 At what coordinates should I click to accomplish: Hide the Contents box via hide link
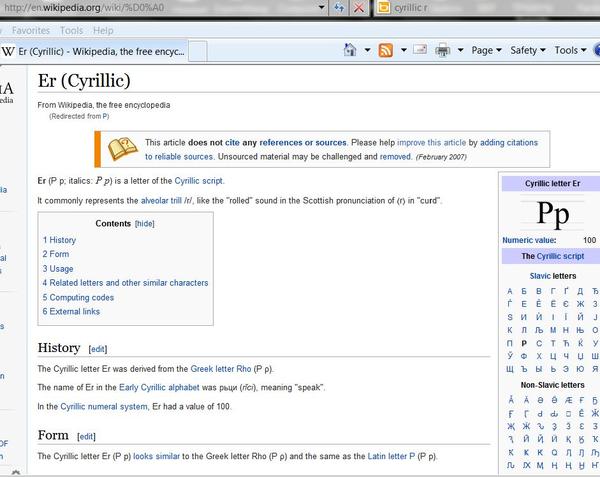click(145, 224)
